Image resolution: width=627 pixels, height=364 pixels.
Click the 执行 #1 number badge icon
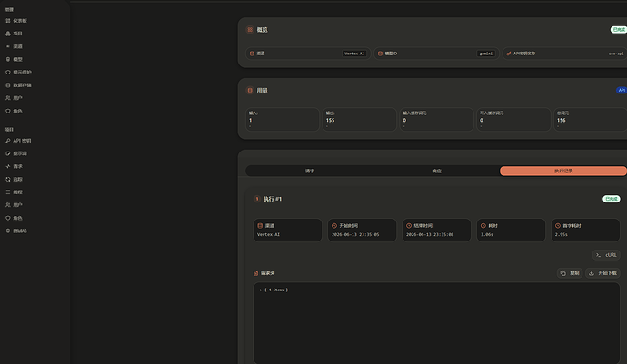click(257, 199)
